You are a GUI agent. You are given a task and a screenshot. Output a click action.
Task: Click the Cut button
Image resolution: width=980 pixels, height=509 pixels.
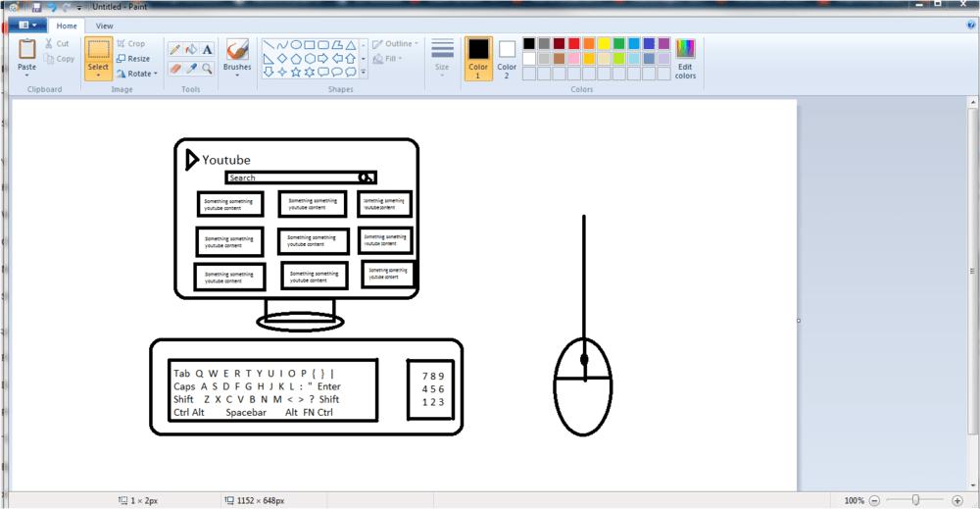tap(57, 44)
